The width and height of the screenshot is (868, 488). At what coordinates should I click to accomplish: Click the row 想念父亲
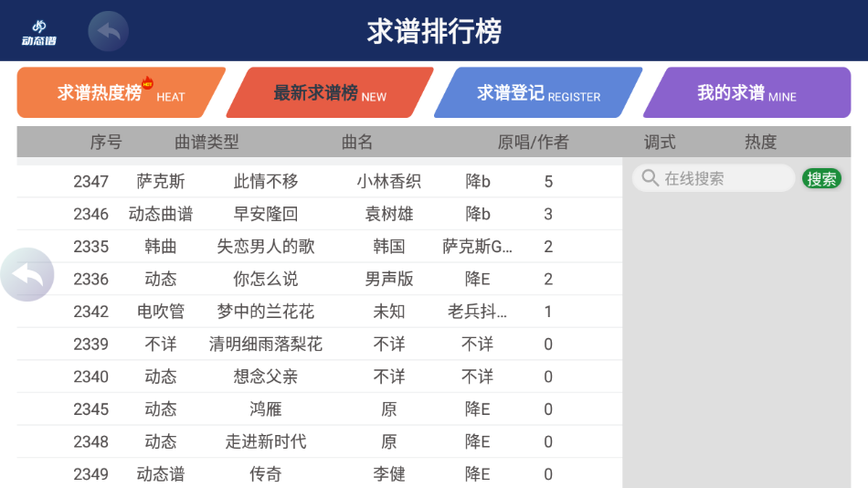pos(266,377)
